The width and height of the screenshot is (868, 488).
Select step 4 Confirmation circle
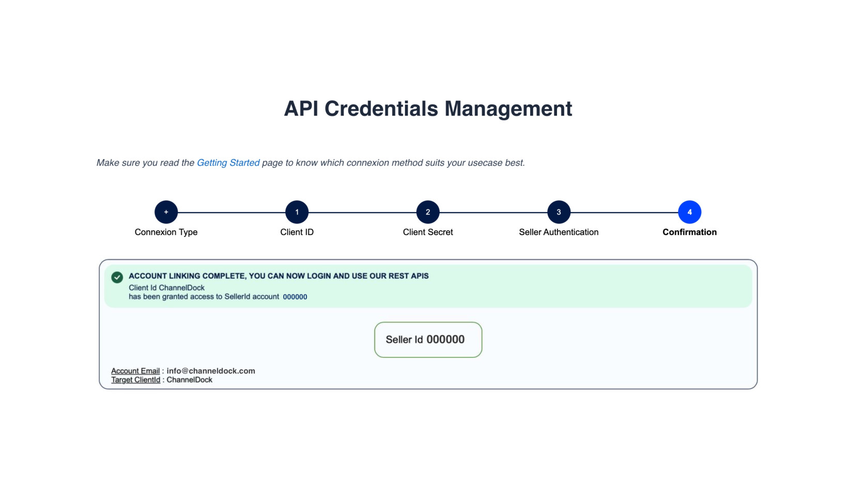(x=690, y=212)
